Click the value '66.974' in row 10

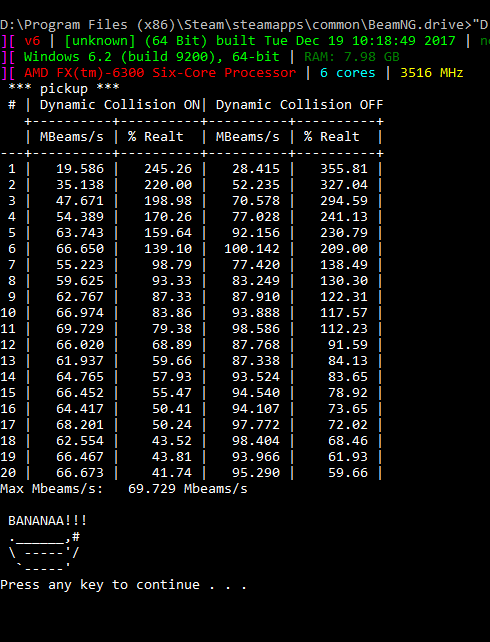click(80, 312)
